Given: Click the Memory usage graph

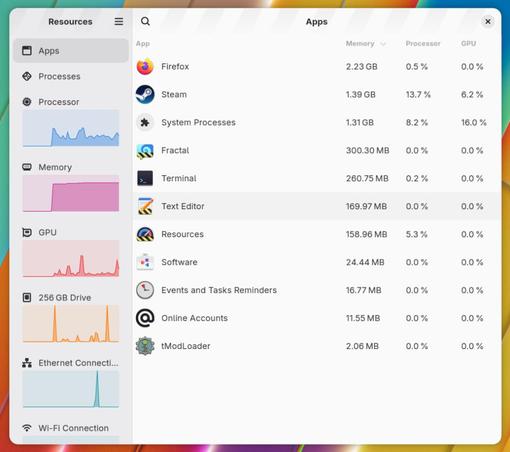Looking at the screenshot, I should [71, 194].
